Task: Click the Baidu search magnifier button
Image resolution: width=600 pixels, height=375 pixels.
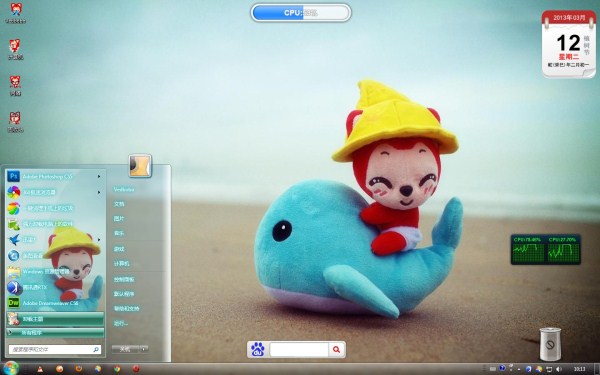Action: 336,349
